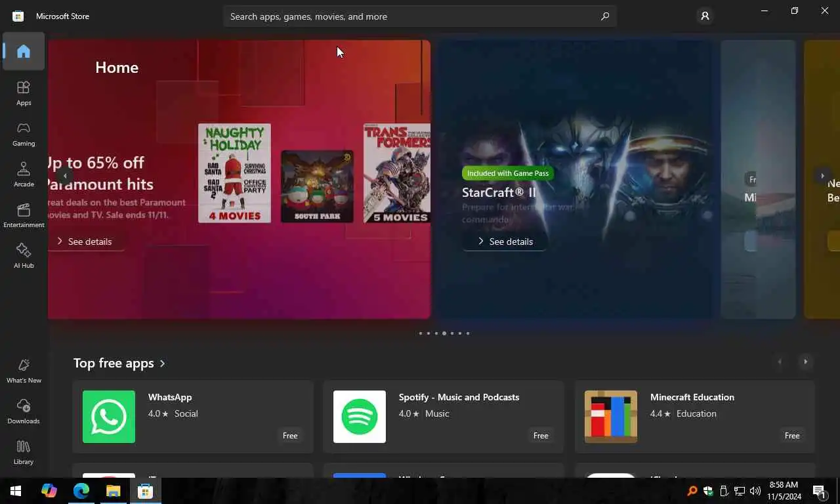See details for StarCraft II
Image resolution: width=840 pixels, height=504 pixels.
point(505,241)
